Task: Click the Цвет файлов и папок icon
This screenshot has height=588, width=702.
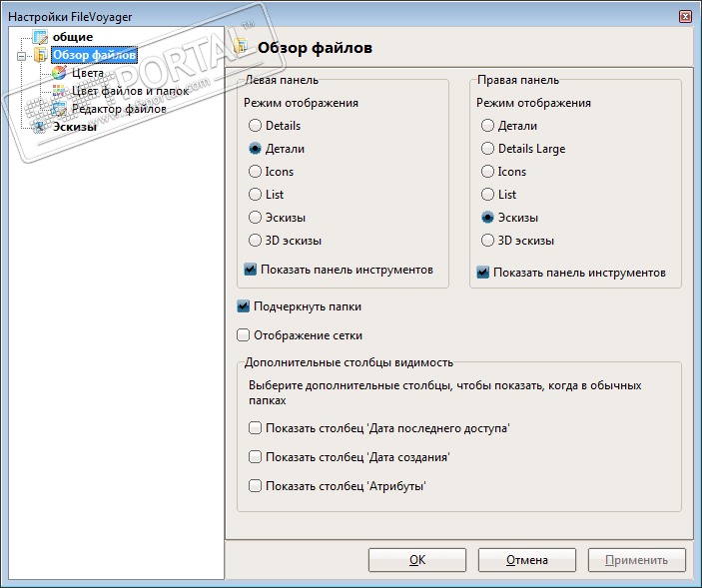Action: tap(59, 91)
